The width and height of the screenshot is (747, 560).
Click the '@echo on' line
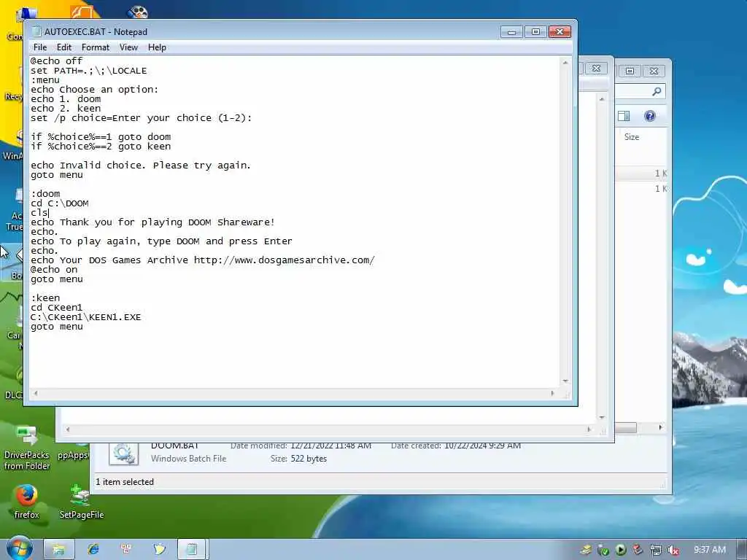click(x=53, y=270)
